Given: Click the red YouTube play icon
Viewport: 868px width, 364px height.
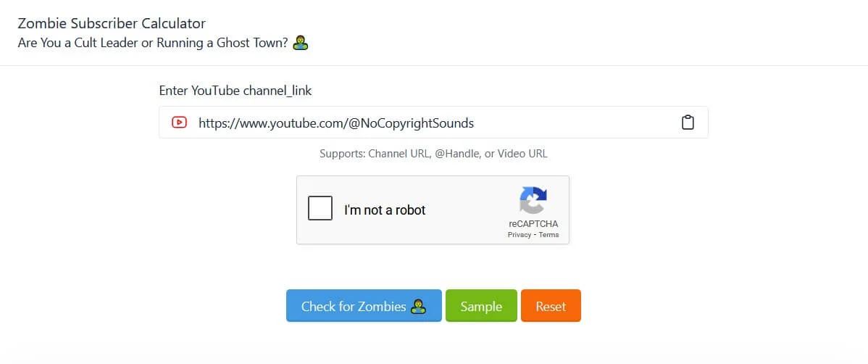Looking at the screenshot, I should pyautogui.click(x=180, y=123).
